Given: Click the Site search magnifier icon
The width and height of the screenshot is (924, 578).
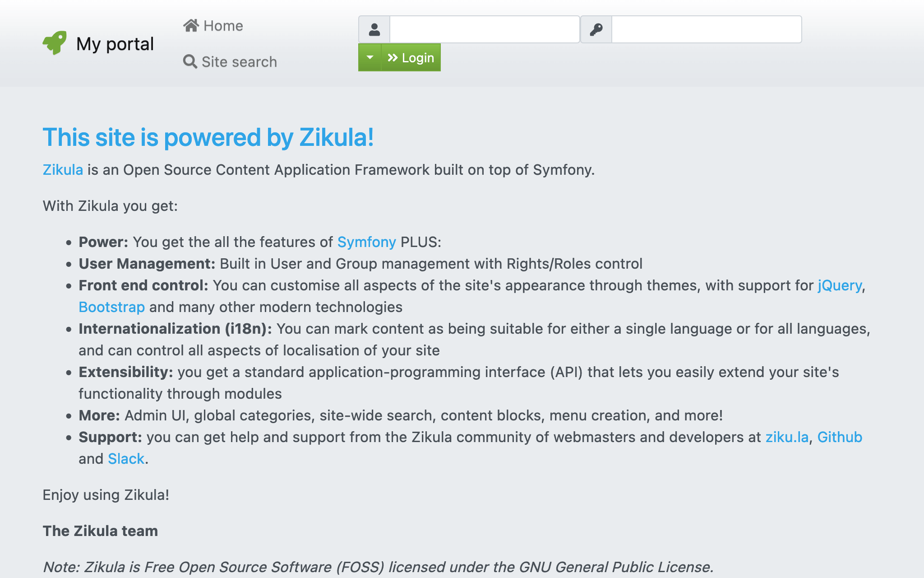Looking at the screenshot, I should pyautogui.click(x=190, y=62).
